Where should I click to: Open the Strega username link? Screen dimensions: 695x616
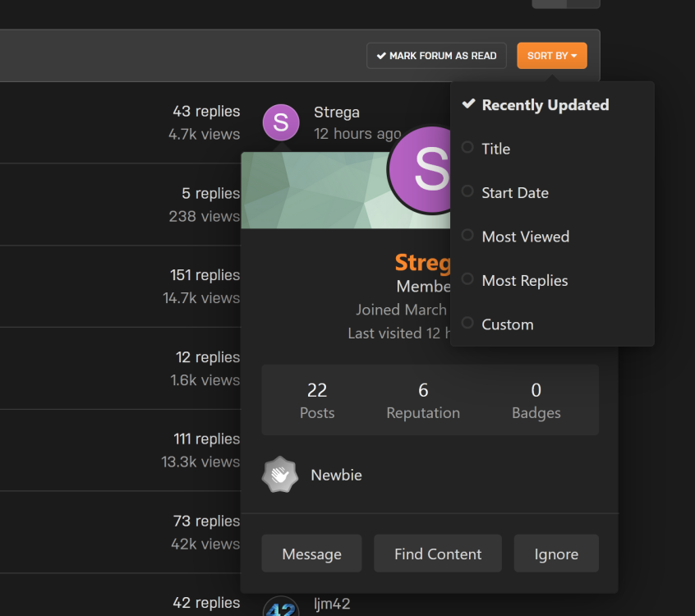pyautogui.click(x=337, y=113)
